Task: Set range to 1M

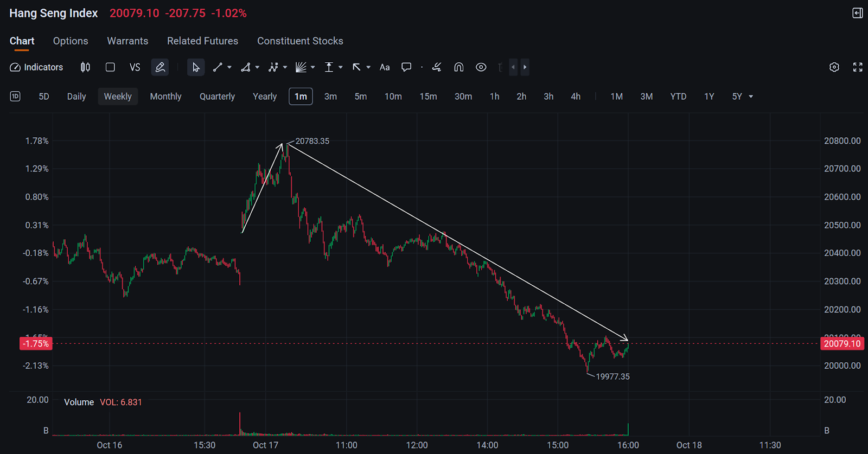Action: (x=616, y=97)
